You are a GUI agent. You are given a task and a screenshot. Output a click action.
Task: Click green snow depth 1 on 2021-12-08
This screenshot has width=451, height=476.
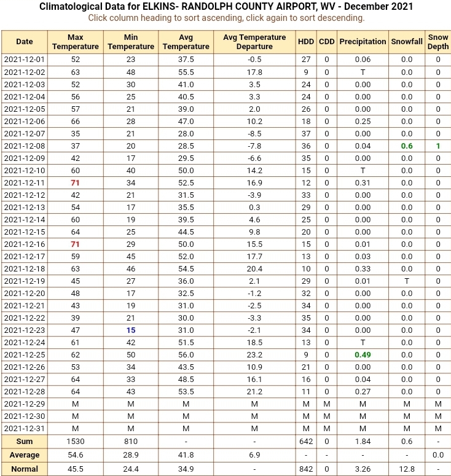click(x=438, y=146)
